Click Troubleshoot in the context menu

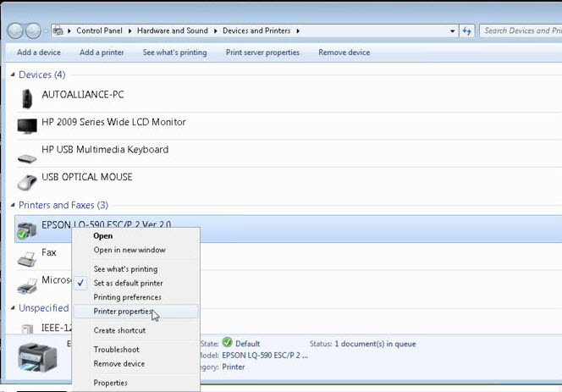(116, 350)
